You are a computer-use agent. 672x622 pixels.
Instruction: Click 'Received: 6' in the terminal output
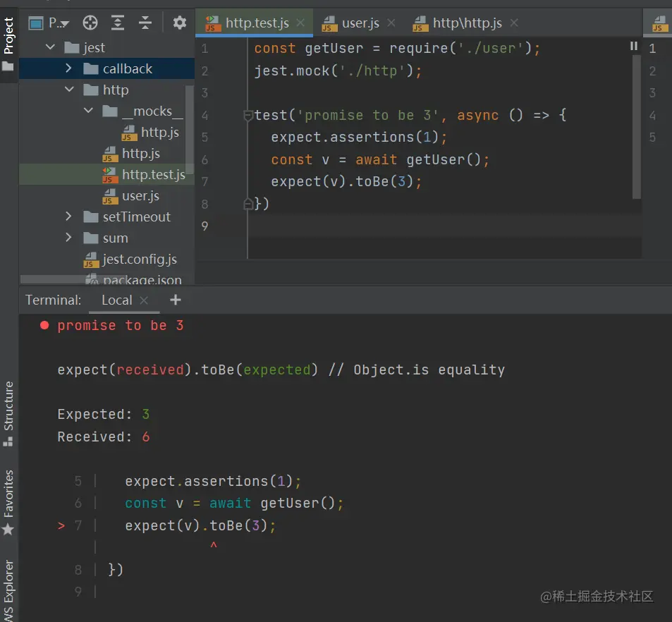click(103, 437)
